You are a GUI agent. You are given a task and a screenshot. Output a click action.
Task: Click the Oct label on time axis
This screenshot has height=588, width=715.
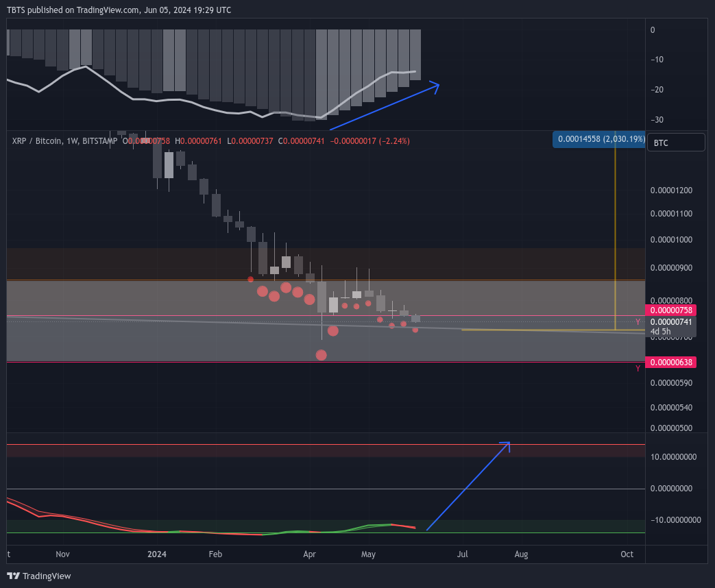point(627,554)
